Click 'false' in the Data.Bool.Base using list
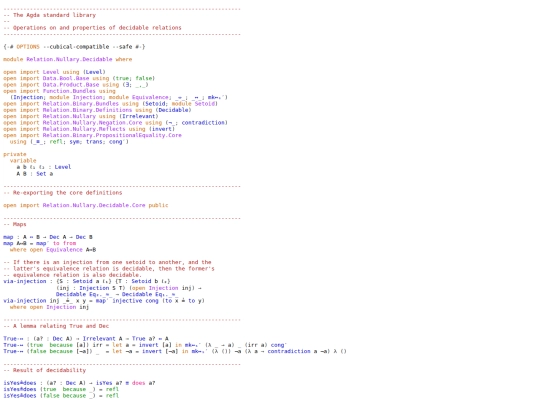The height and width of the screenshot is (405, 540). (x=143, y=78)
